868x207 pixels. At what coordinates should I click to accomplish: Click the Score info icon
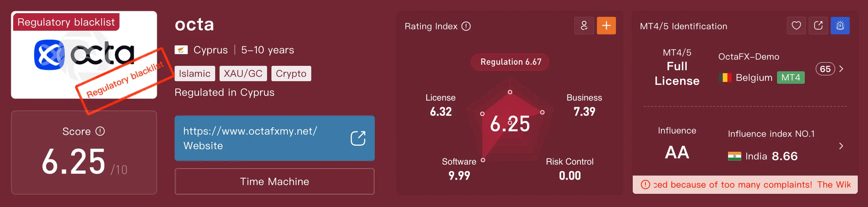tap(100, 131)
